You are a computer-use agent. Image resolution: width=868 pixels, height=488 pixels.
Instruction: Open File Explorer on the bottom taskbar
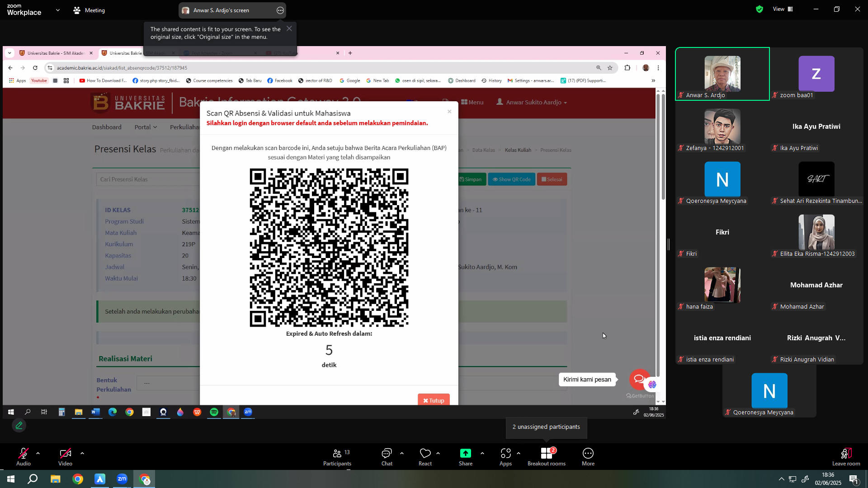click(55, 479)
